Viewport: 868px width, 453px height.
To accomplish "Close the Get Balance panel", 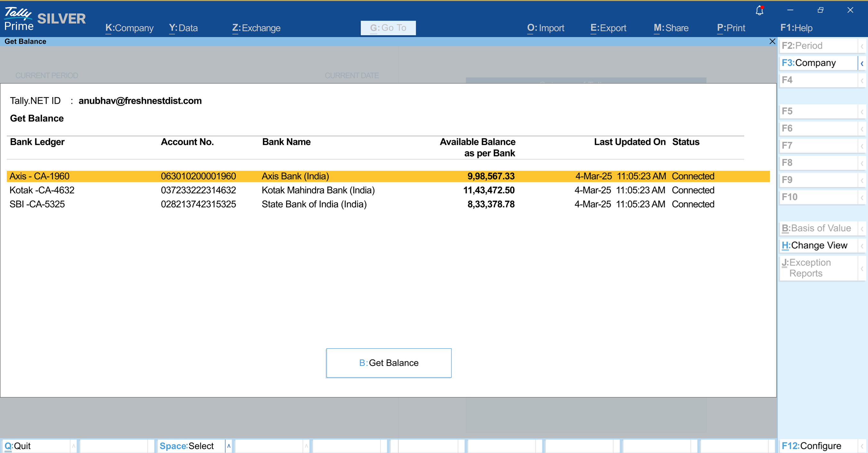I will click(x=772, y=41).
